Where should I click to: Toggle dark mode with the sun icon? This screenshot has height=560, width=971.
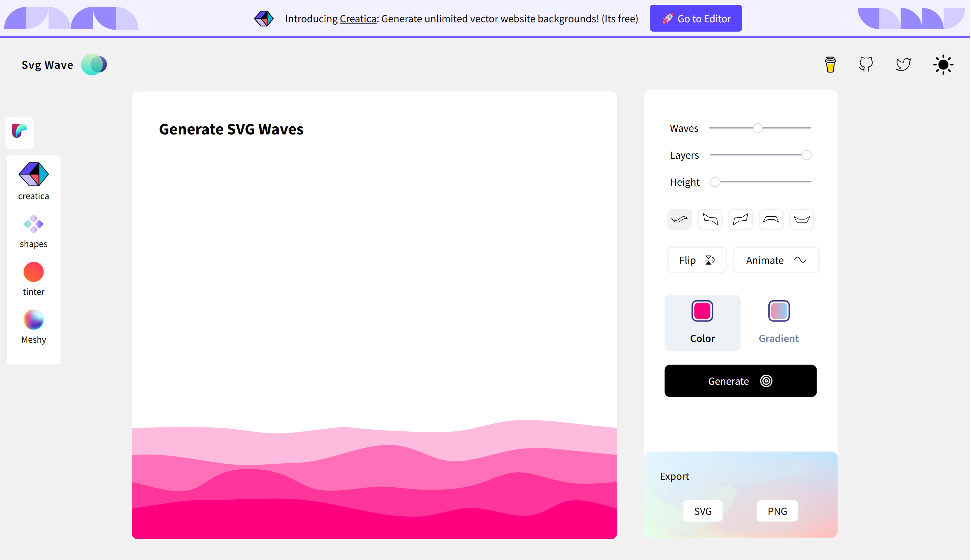pos(943,64)
